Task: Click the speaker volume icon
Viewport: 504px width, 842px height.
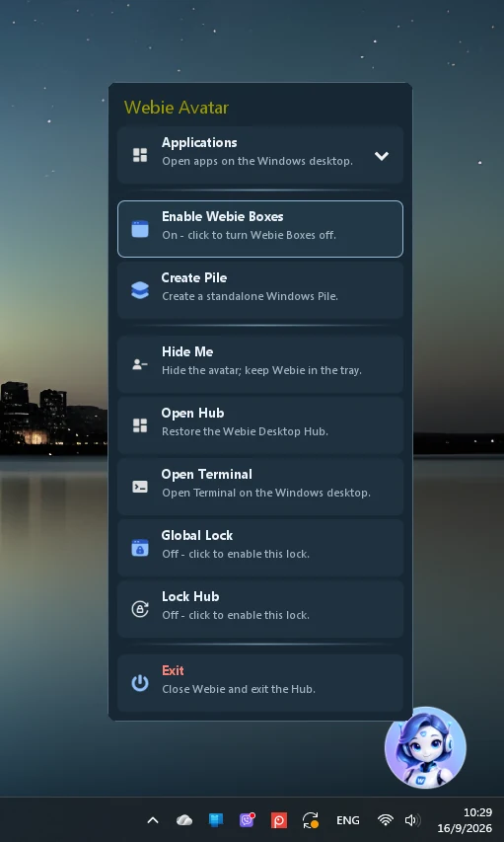Action: [412, 820]
